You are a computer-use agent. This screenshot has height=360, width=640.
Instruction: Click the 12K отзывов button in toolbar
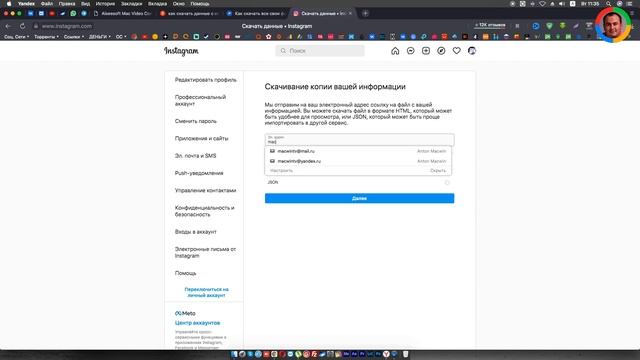[x=490, y=25]
